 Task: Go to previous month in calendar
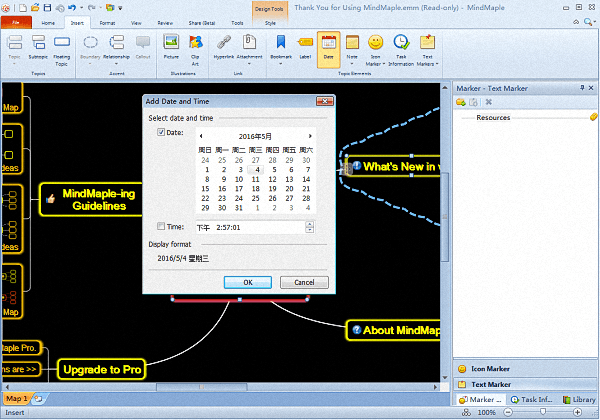tap(201, 136)
